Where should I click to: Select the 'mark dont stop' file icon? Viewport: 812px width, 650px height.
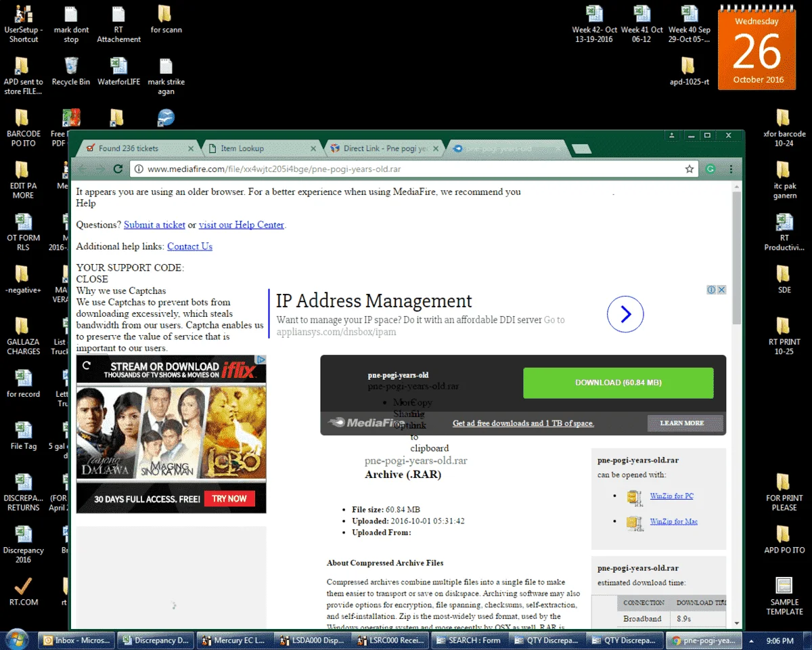pos(71,24)
